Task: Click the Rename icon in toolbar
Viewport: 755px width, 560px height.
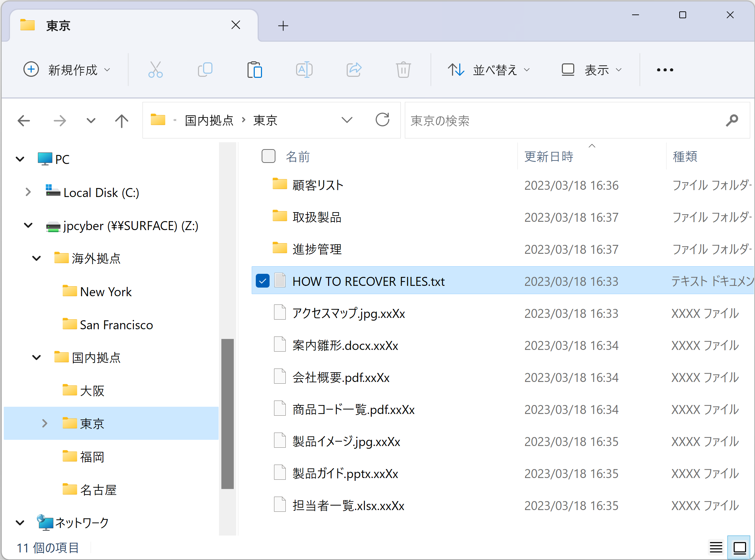Action: pos(304,70)
